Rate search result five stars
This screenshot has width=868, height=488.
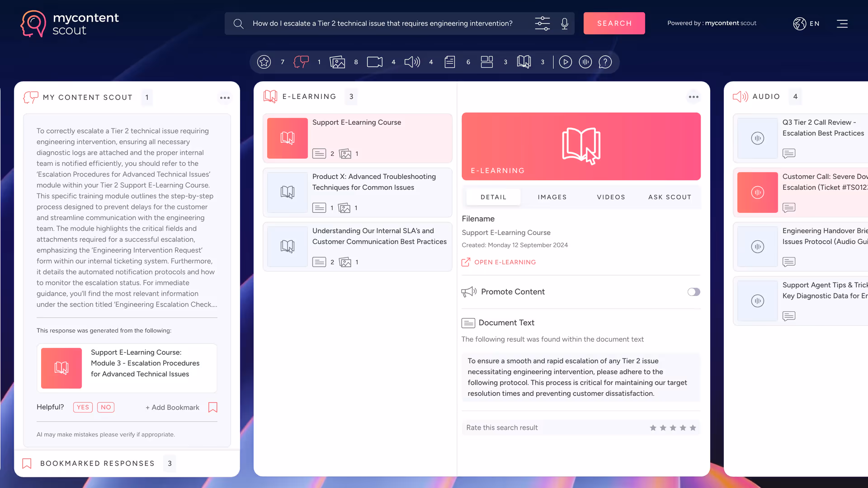693,428
